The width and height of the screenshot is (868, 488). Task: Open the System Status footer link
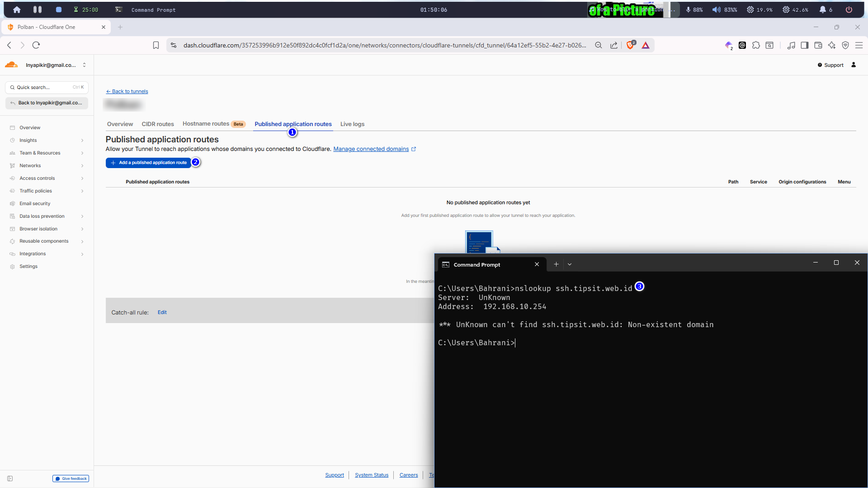(x=372, y=475)
